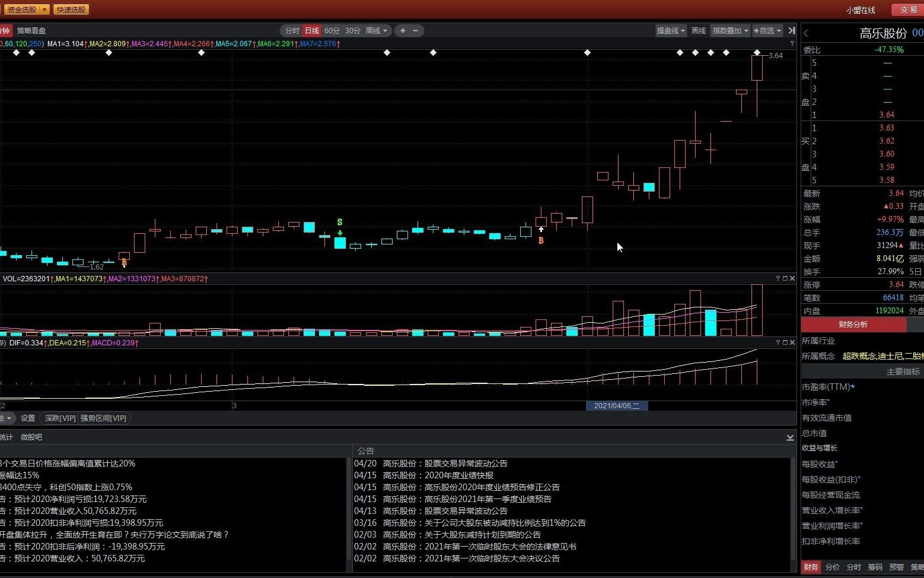This screenshot has width=924, height=578.
Task: Click news headline about 央行万字论文
Action: tap(114, 535)
